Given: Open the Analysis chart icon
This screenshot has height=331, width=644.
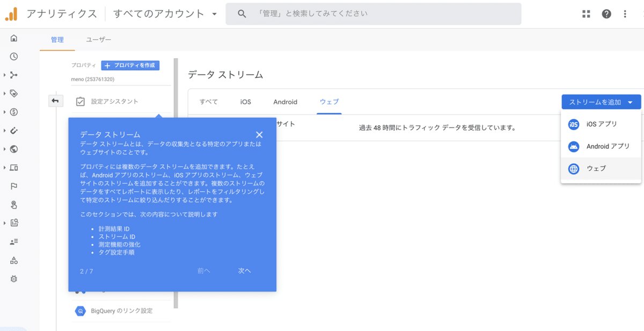Looking at the screenshot, I should [x=14, y=223].
